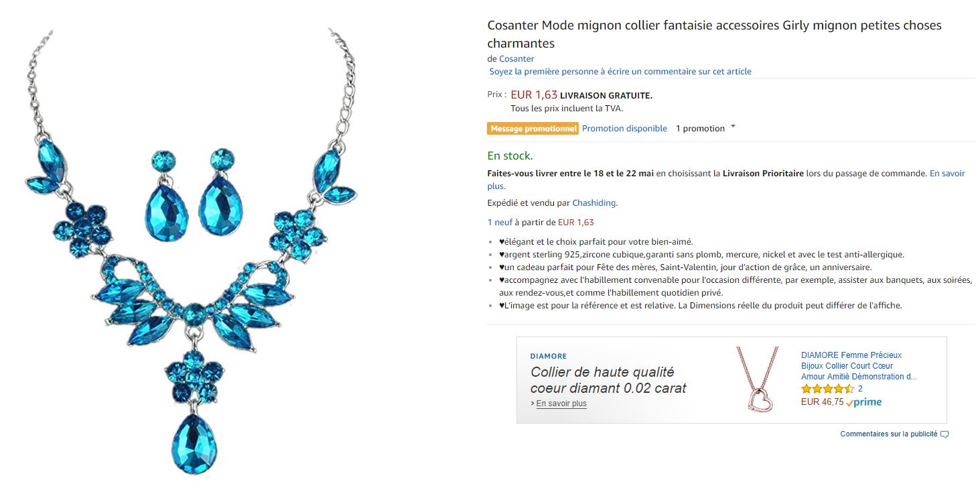
Task: Click the link to write the first review
Action: click(620, 72)
